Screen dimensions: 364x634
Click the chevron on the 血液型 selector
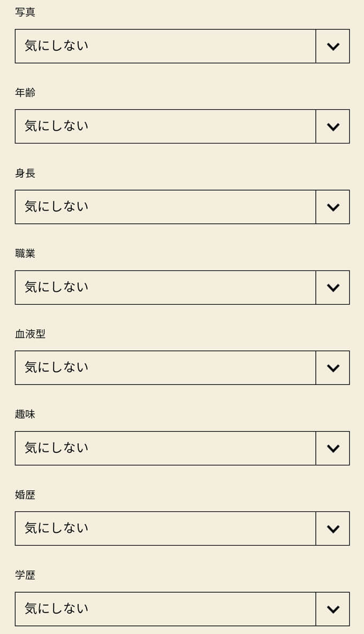pyautogui.click(x=332, y=367)
